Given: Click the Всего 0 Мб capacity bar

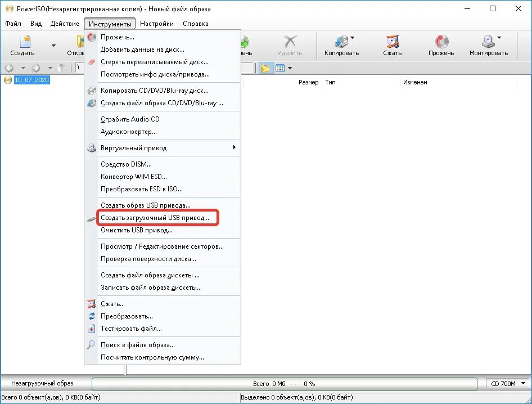Looking at the screenshot, I should coord(285,384).
